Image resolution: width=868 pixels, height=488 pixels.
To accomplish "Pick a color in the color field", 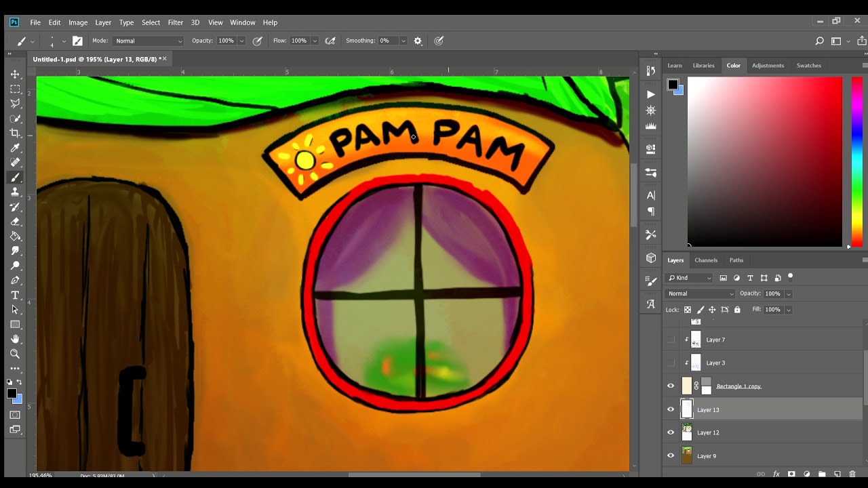I will click(765, 161).
